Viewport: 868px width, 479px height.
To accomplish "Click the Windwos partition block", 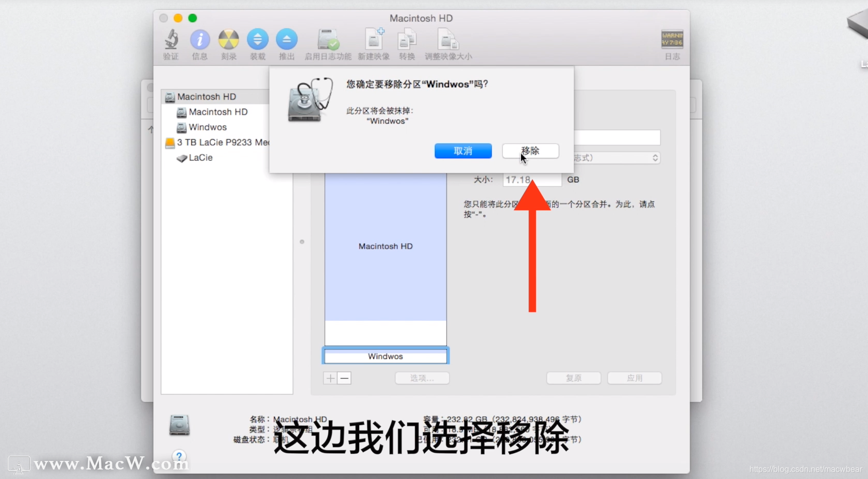I will click(386, 356).
